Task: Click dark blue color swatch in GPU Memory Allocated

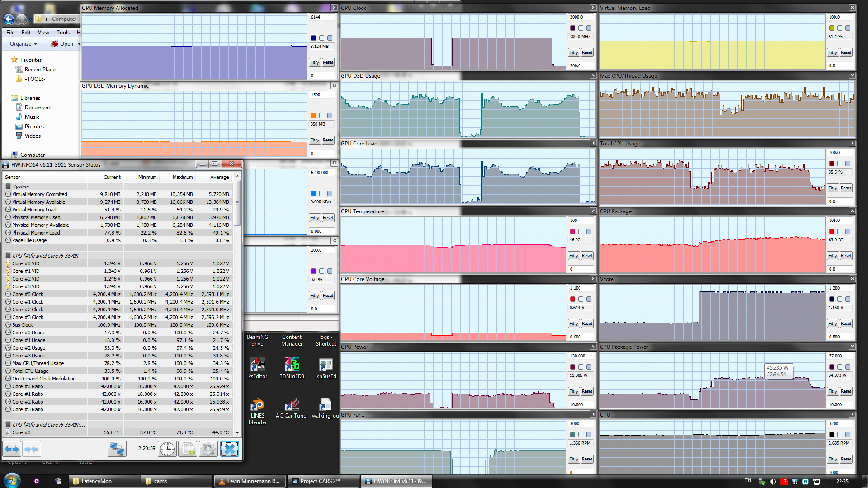Action: click(x=314, y=38)
